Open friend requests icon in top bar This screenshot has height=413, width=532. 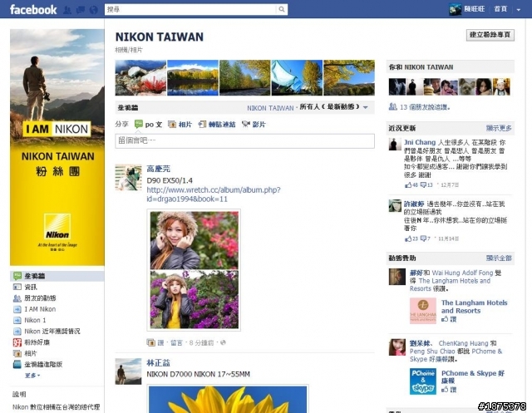click(x=67, y=10)
